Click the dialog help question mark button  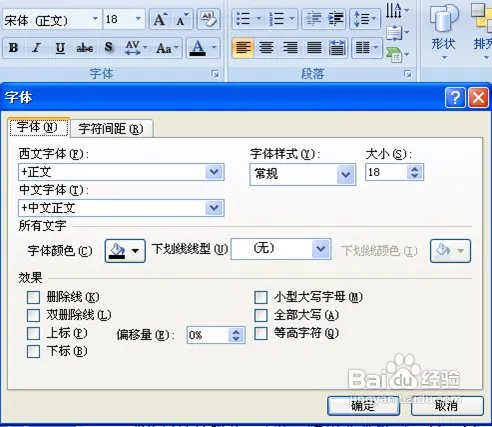[x=455, y=98]
